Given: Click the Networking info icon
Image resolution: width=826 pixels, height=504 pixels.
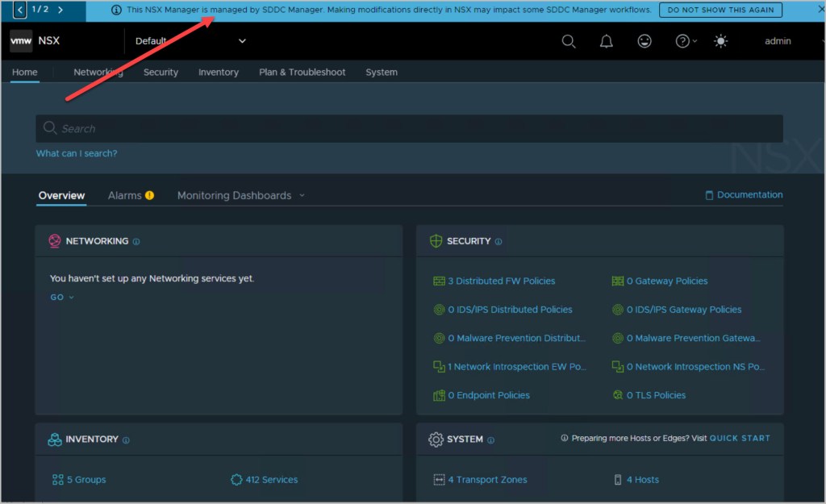Looking at the screenshot, I should point(136,241).
